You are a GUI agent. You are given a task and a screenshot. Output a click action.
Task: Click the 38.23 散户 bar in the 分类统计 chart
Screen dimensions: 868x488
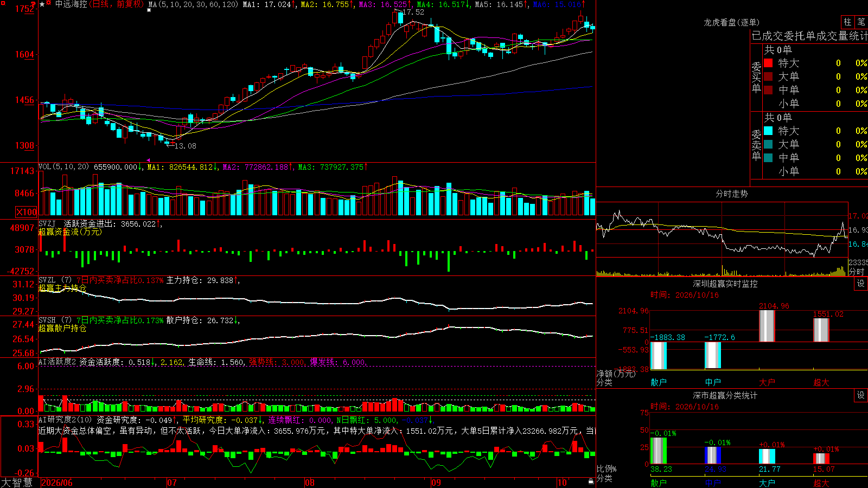coord(658,451)
